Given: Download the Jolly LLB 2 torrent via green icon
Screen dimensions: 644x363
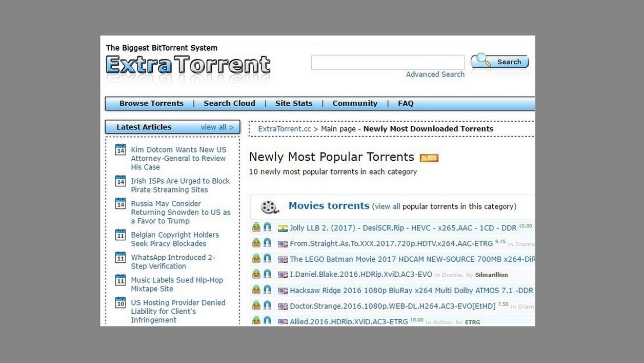Looking at the screenshot, I should (256, 227).
